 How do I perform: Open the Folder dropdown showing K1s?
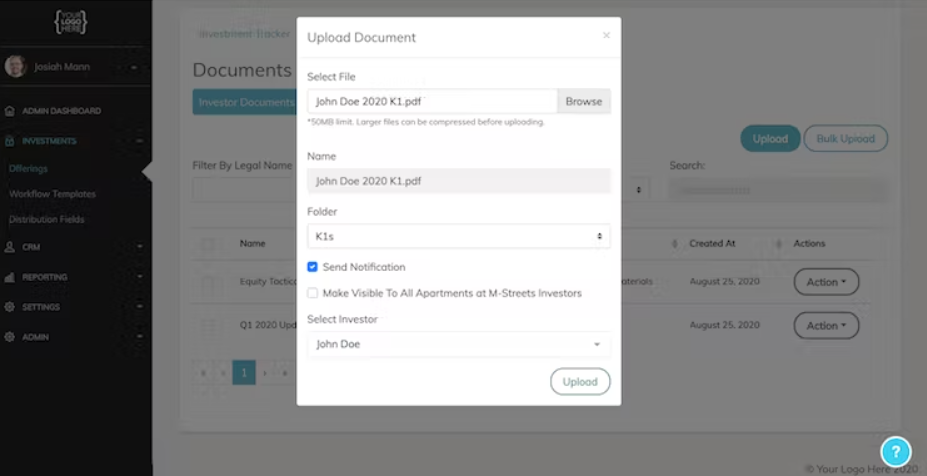tap(458, 236)
